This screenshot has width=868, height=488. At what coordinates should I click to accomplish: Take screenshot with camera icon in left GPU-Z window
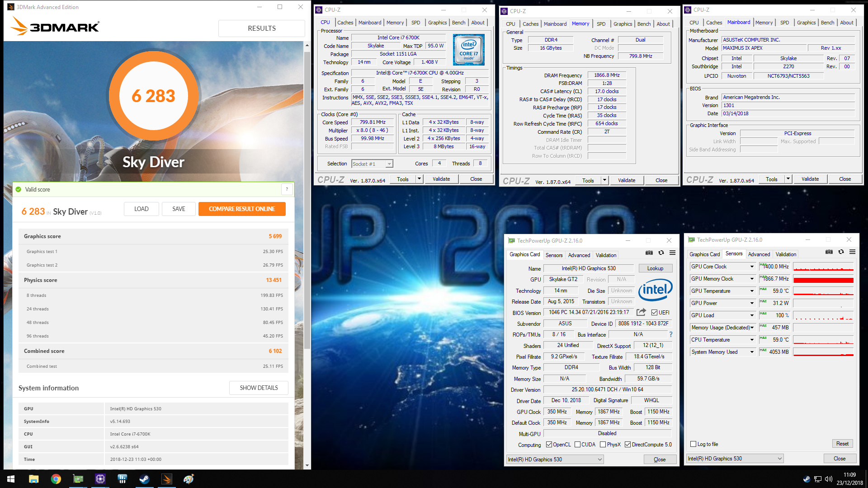649,253
